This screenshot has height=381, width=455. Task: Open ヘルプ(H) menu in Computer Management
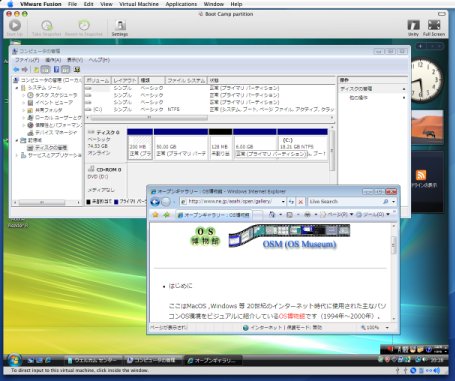click(99, 60)
